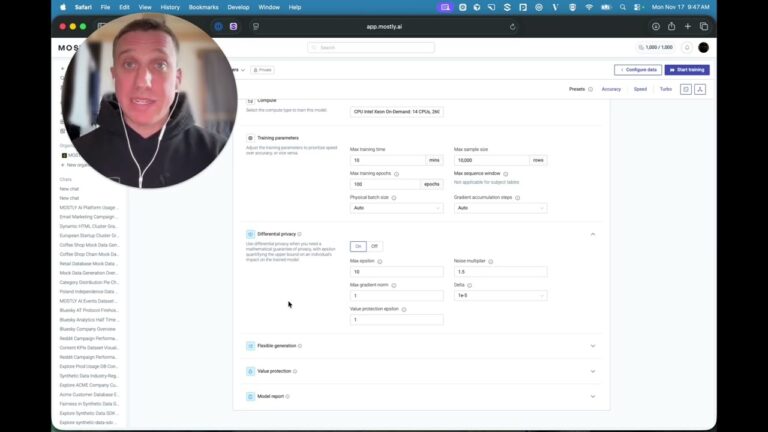Open Safari tab overview icon
Screen dimensions: 768x432
click(703, 27)
